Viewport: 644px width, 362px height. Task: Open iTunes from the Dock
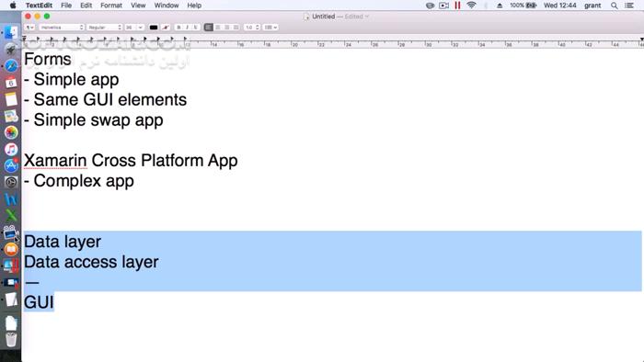11,149
